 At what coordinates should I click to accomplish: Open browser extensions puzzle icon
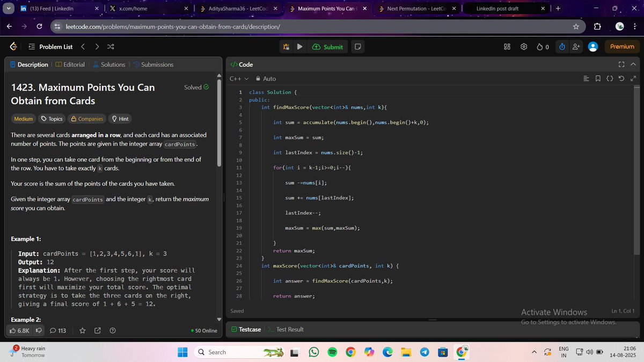(597, 26)
